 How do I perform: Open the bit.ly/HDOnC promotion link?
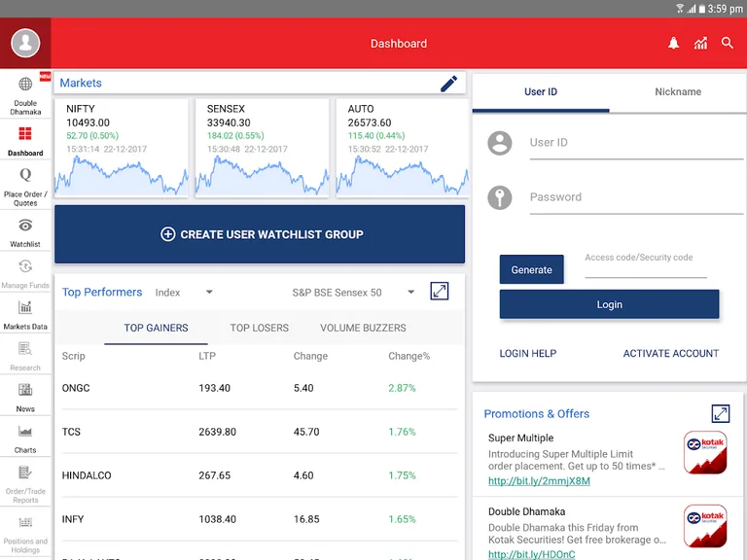(531, 554)
